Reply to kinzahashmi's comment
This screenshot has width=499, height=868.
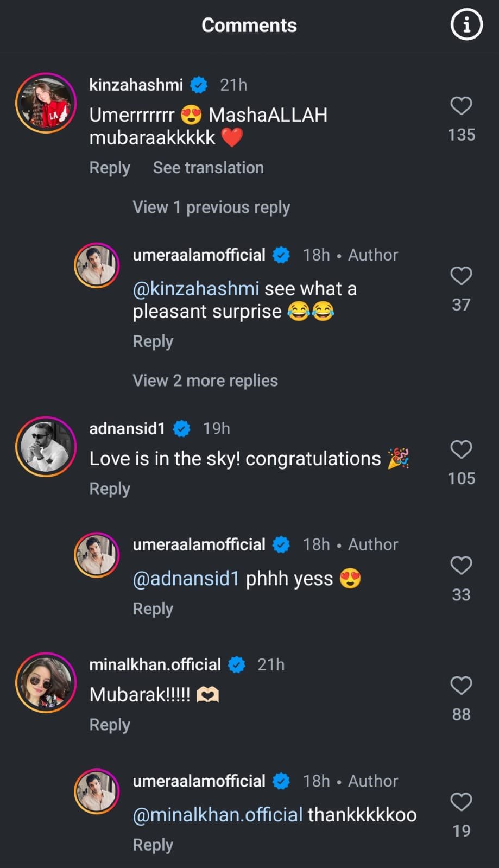tap(110, 168)
